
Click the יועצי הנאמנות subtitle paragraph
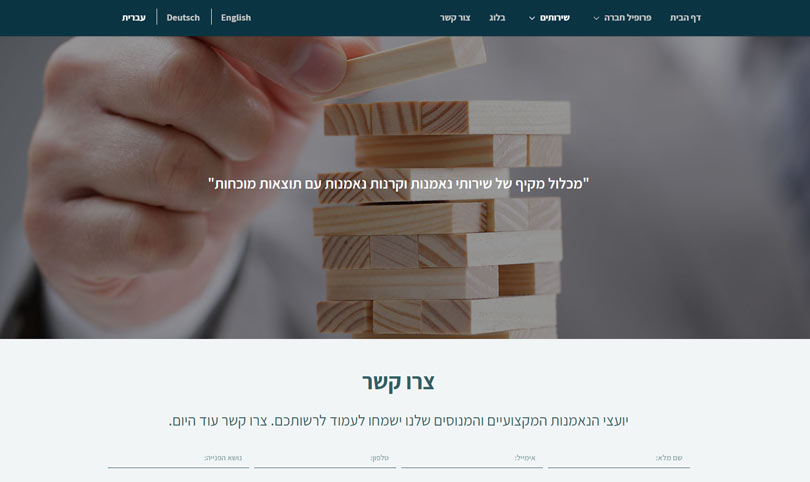[398, 421]
